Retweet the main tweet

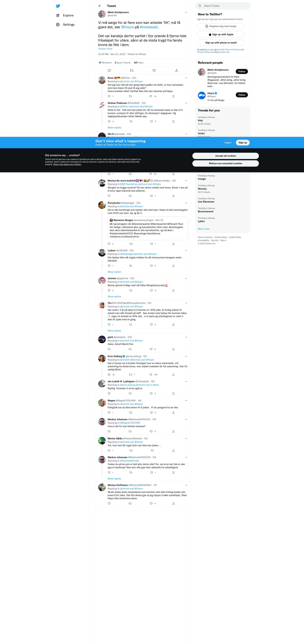132,71
